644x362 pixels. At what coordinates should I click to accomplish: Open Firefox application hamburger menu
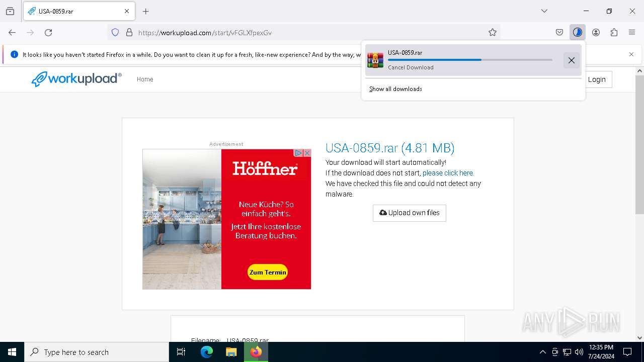click(x=632, y=32)
